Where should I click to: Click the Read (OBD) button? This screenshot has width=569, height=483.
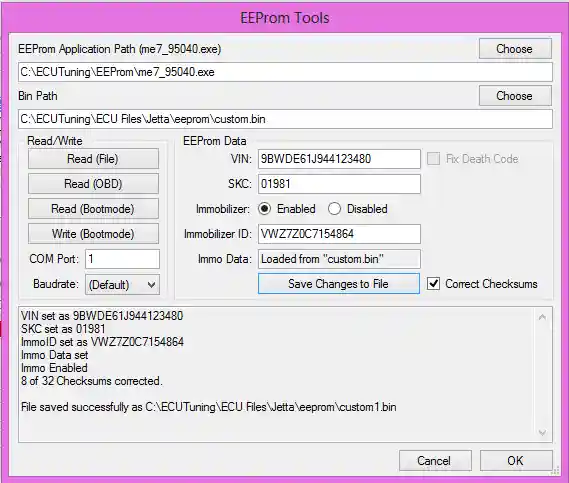coord(93,184)
